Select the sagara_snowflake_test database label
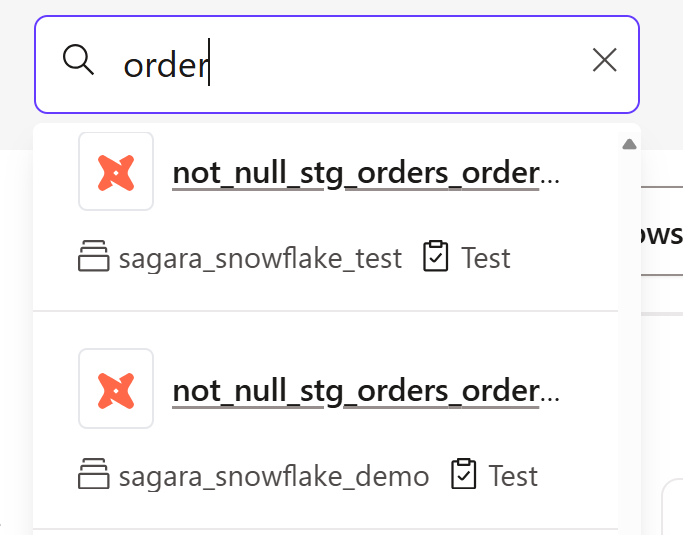Screen dimensions: 683x535 tap(260, 258)
